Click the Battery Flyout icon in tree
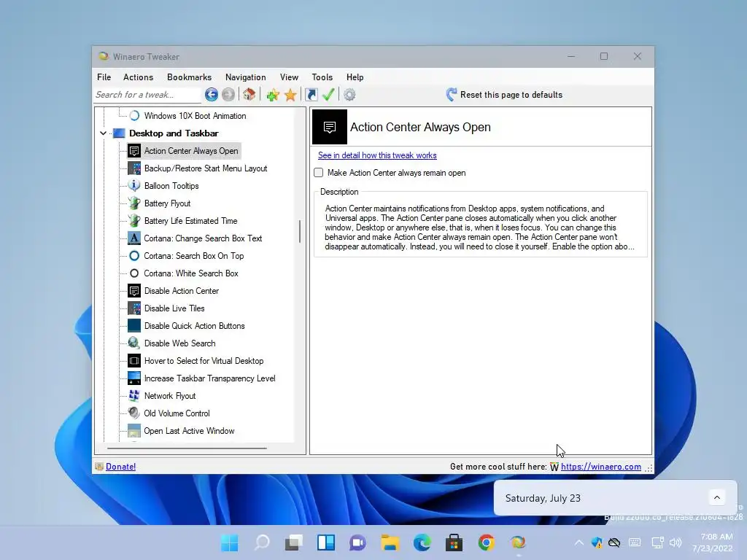 click(134, 203)
